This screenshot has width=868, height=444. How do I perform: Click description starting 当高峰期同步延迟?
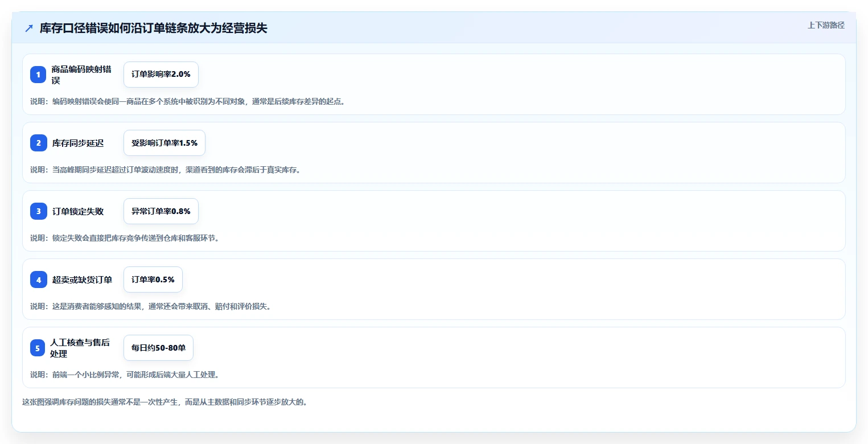[165, 170]
